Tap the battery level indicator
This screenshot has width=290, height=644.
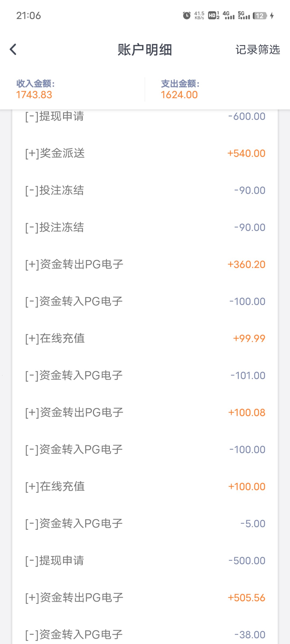click(x=260, y=16)
